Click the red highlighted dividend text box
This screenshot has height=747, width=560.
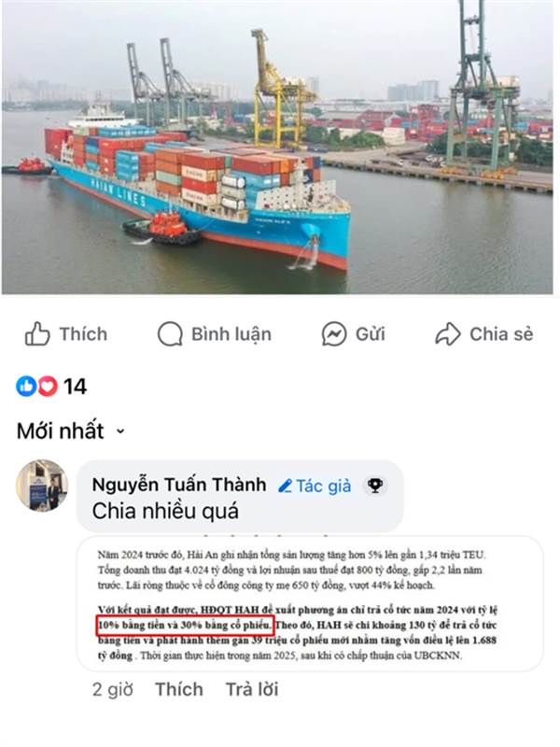(x=186, y=625)
